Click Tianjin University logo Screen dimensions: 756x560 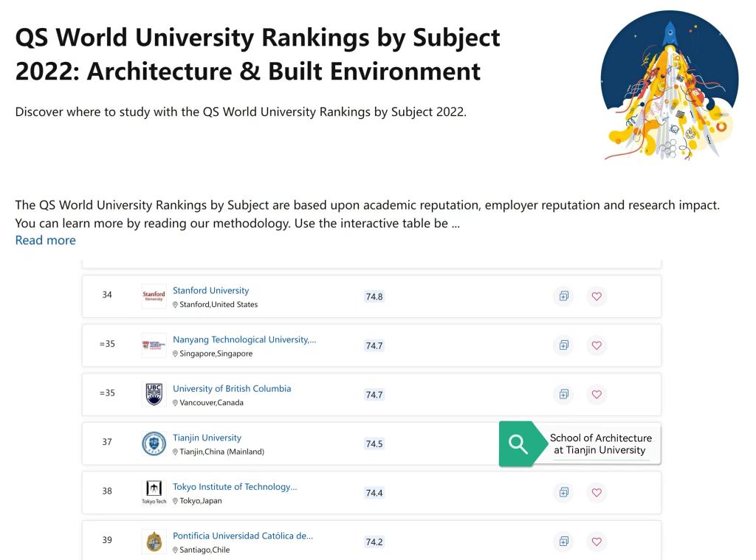pos(154,443)
